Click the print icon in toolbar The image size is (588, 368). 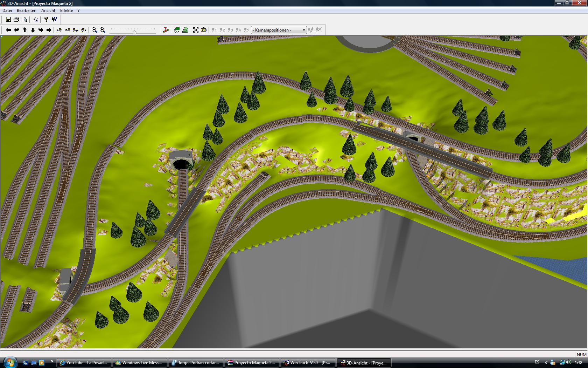coord(16,20)
